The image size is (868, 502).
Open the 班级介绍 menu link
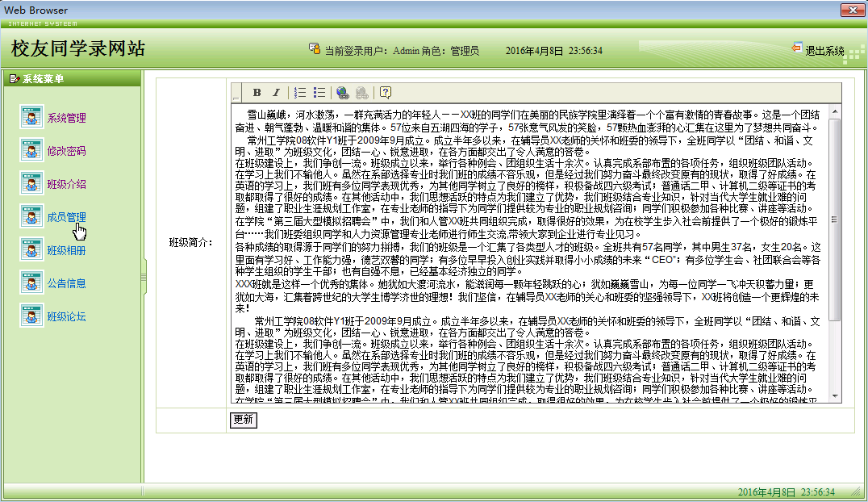(66, 184)
